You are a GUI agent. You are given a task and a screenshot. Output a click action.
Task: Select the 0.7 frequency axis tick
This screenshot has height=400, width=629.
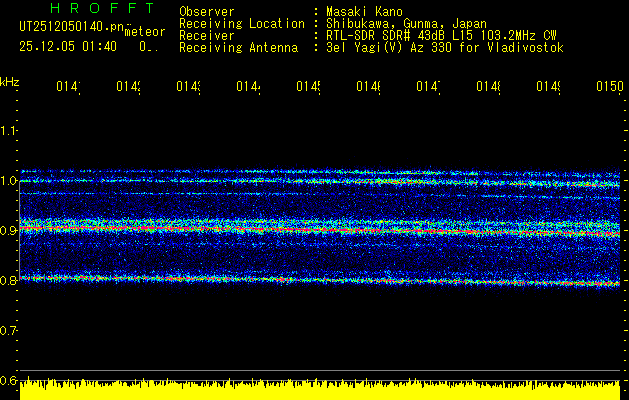[9, 330]
